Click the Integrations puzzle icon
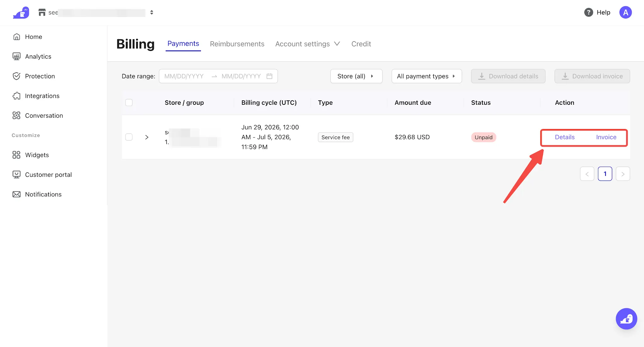644x347 pixels. click(17, 96)
